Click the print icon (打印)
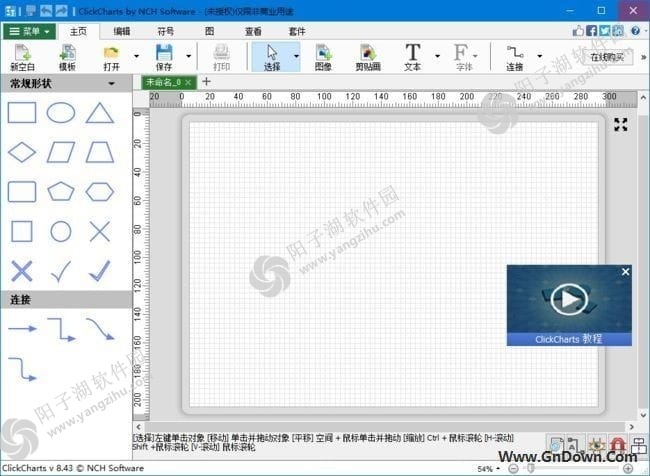 [x=221, y=57]
